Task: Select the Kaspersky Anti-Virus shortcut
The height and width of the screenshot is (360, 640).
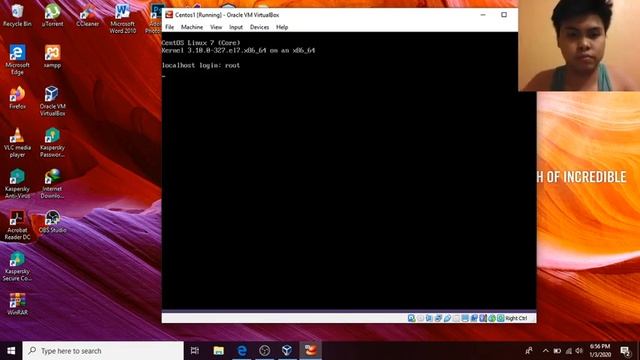Action: pos(17,184)
